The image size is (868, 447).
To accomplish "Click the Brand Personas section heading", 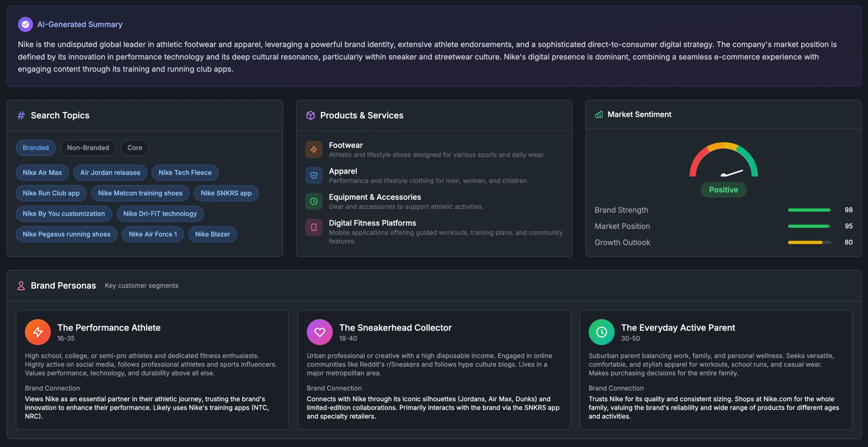I will pyautogui.click(x=63, y=286).
